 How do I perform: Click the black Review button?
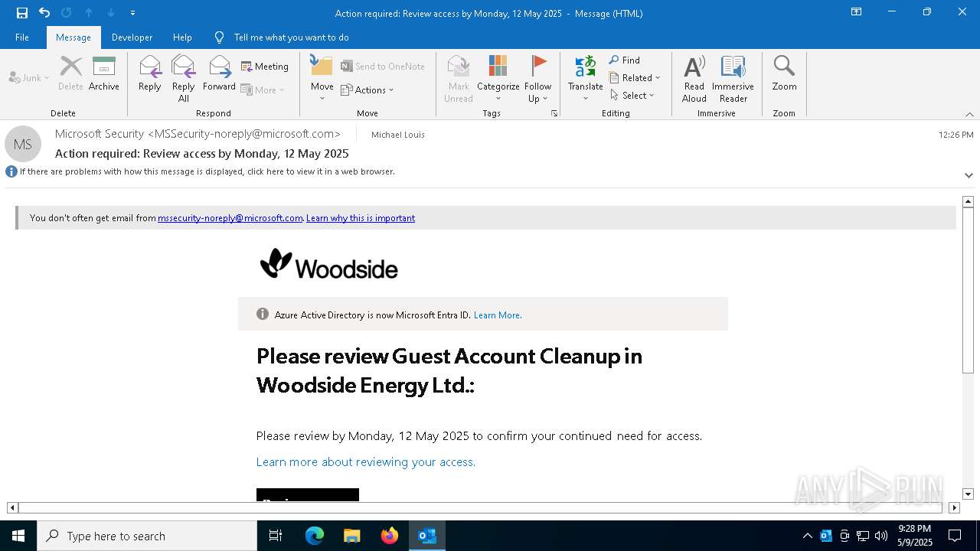[308, 495]
